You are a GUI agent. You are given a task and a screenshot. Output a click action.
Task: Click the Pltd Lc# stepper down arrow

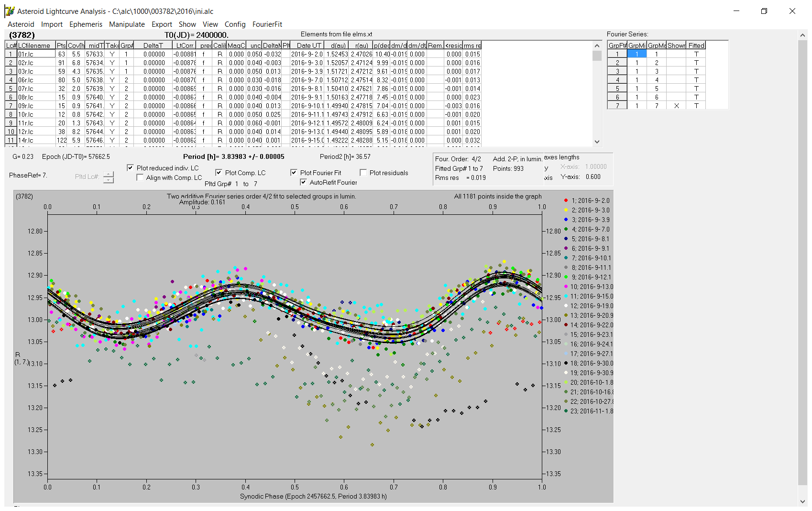[x=109, y=180]
